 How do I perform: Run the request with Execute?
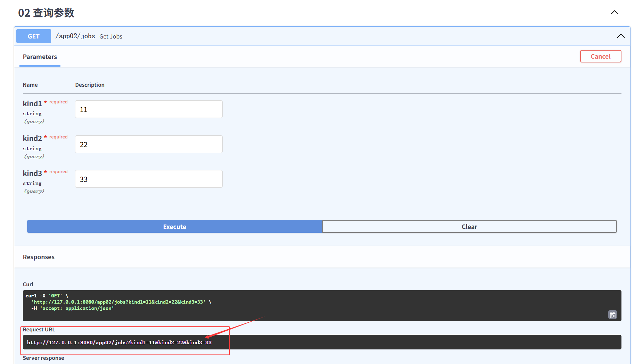(x=174, y=227)
